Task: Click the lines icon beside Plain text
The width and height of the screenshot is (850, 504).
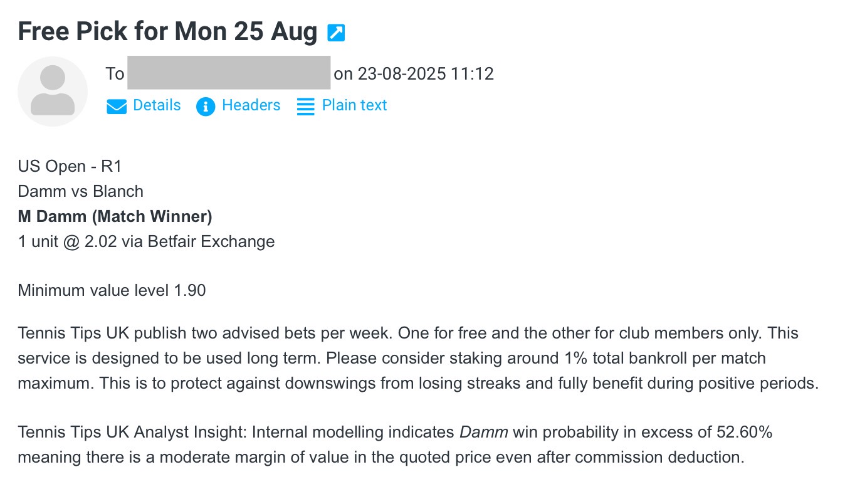Action: pos(305,107)
